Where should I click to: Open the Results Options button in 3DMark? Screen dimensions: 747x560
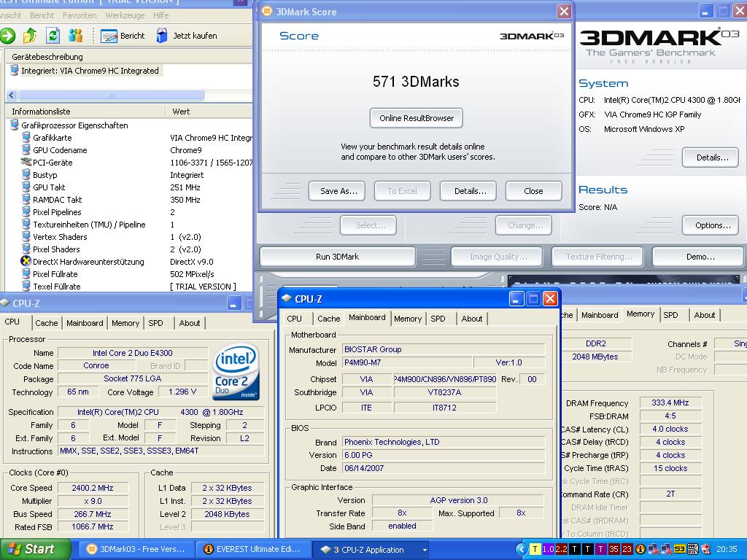[712, 225]
